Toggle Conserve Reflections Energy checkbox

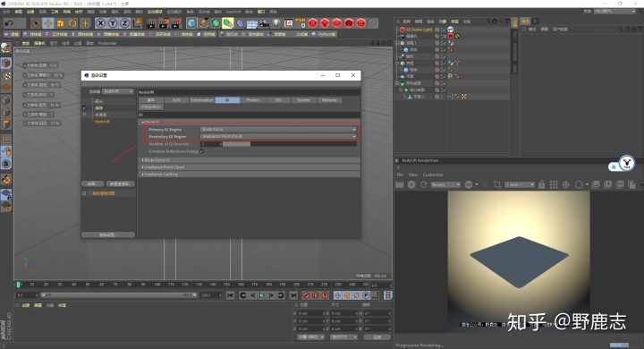[x=202, y=151]
